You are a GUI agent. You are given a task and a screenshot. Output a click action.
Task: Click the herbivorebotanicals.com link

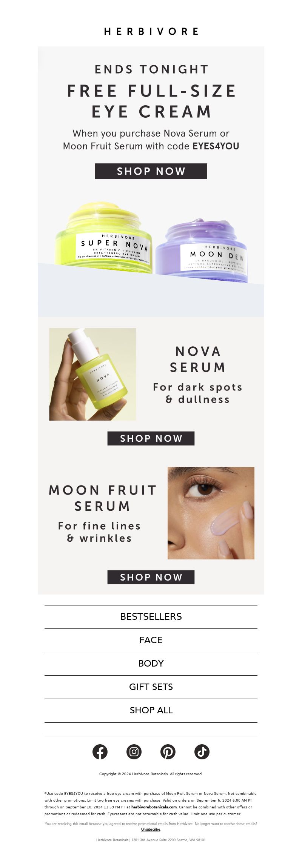click(154, 807)
